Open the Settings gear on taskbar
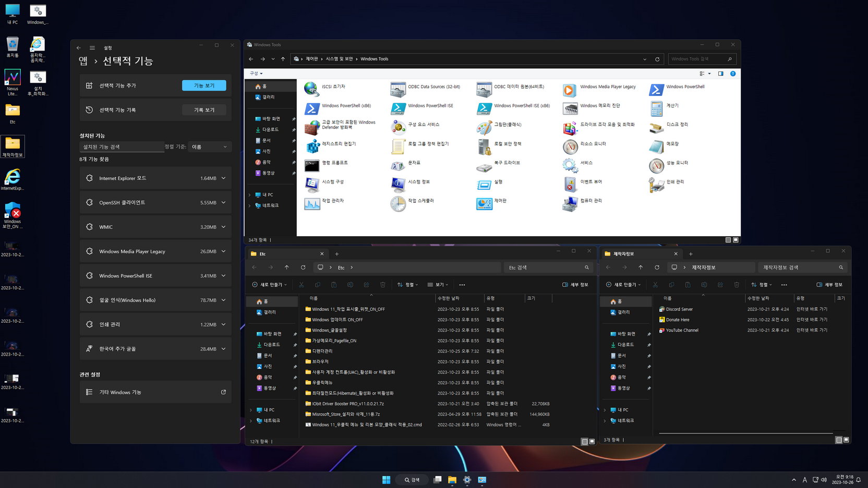This screenshot has width=868, height=488. (467, 480)
